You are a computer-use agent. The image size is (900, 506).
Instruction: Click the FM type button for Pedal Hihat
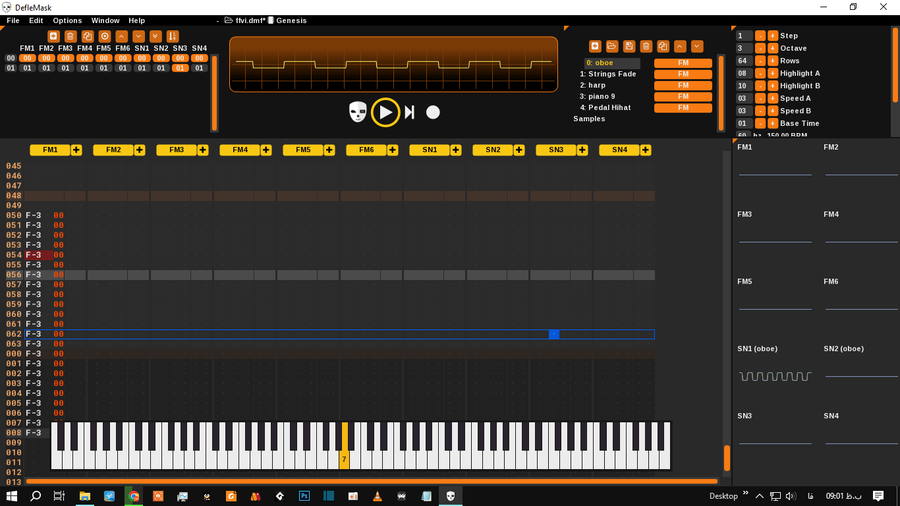click(683, 107)
